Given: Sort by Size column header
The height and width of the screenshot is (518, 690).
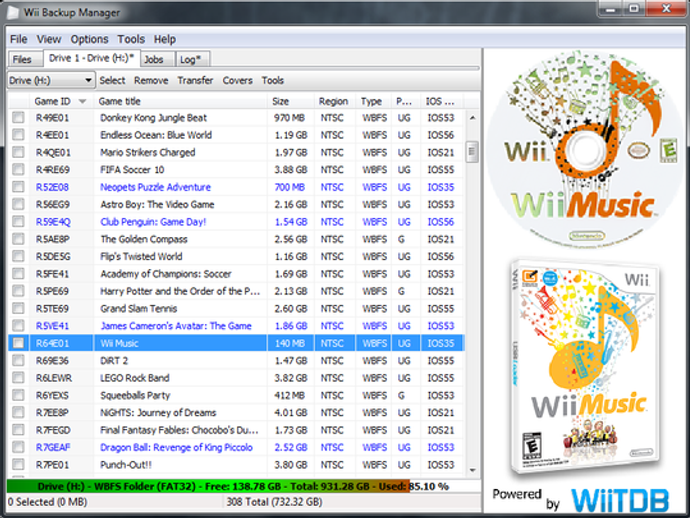Looking at the screenshot, I should click(x=290, y=101).
